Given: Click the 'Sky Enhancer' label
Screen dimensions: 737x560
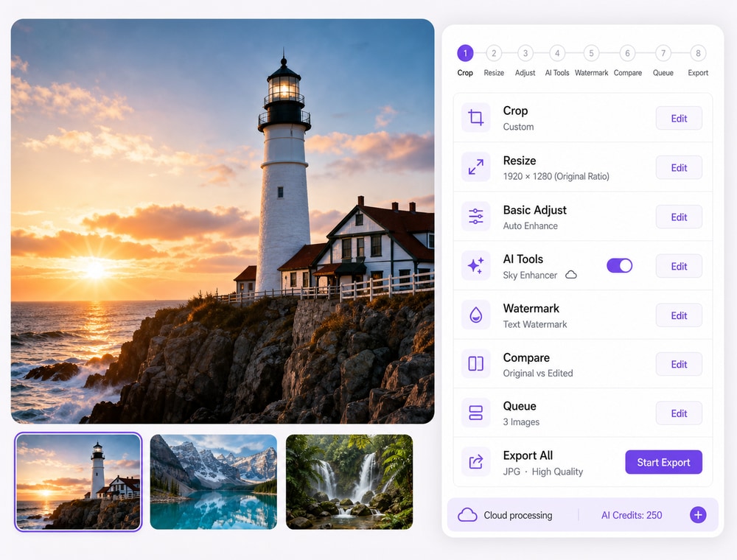Looking at the screenshot, I should pyautogui.click(x=530, y=275).
